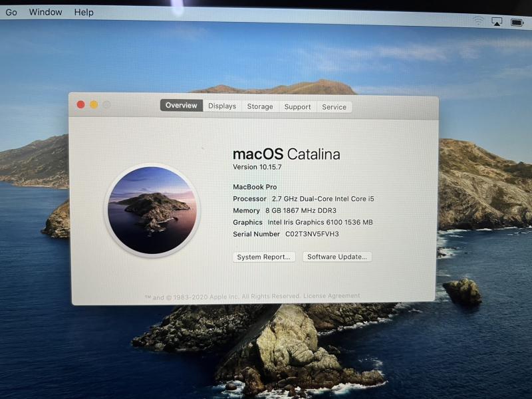Click the memory value 8 GB 1867 MHz DDR3

pos(301,211)
